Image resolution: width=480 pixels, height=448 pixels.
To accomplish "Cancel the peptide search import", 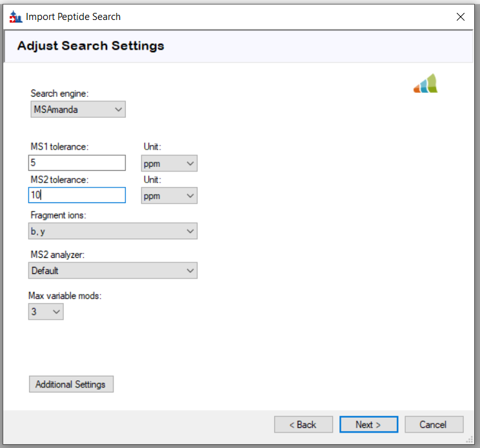I will [x=434, y=424].
